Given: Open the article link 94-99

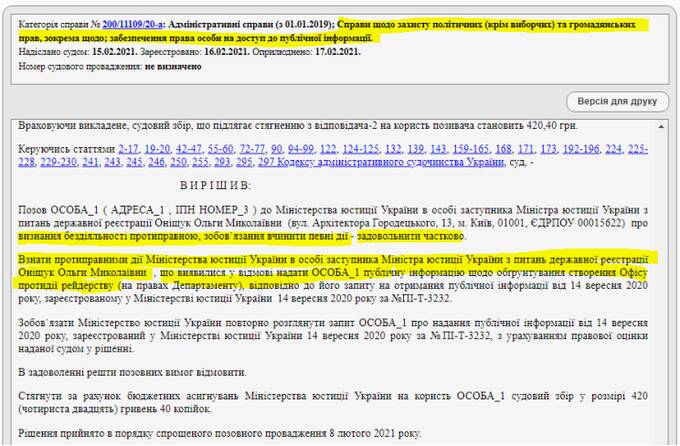Looking at the screenshot, I should point(301,149).
